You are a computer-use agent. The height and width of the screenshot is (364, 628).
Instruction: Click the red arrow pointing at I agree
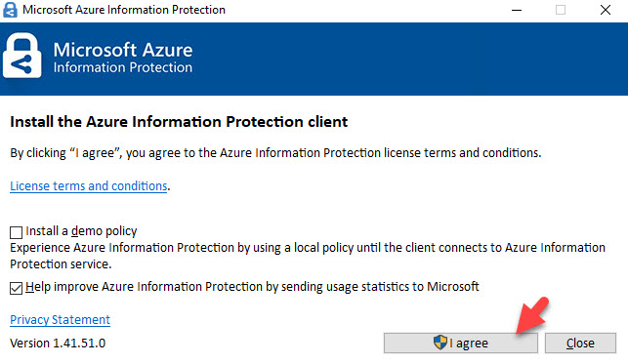pos(532,315)
